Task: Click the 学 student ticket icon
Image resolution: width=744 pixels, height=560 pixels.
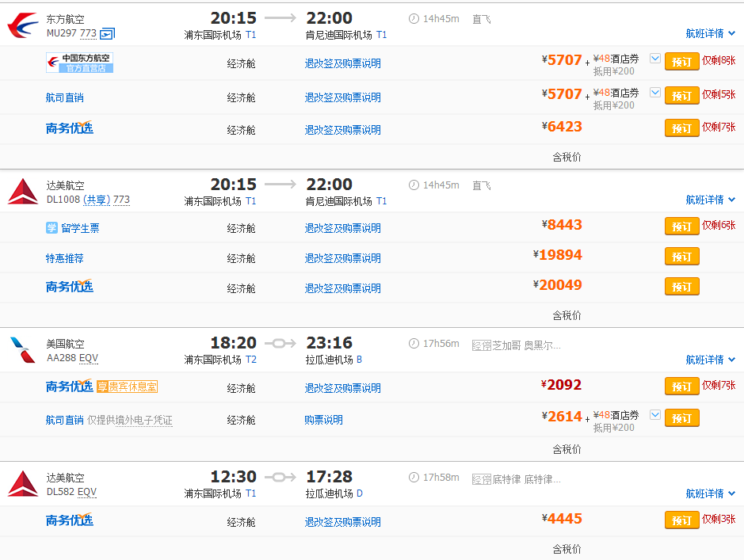Action: [x=52, y=228]
